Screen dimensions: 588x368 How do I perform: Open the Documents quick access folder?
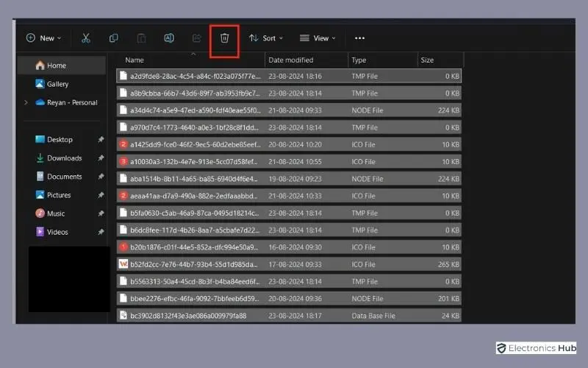pos(59,176)
